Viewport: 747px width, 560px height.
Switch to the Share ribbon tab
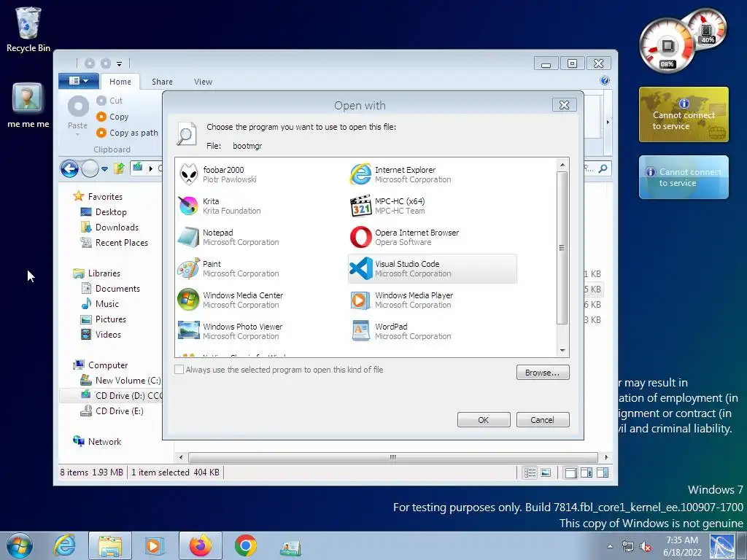(x=162, y=82)
